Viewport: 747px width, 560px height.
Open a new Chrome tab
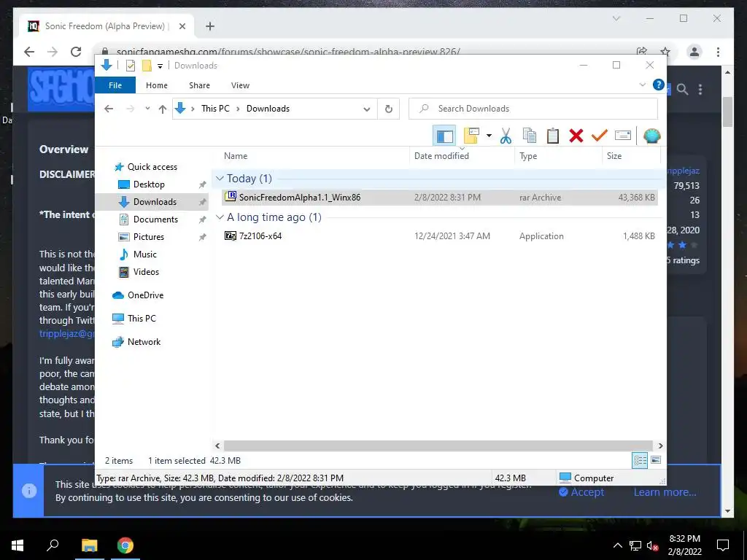[210, 26]
